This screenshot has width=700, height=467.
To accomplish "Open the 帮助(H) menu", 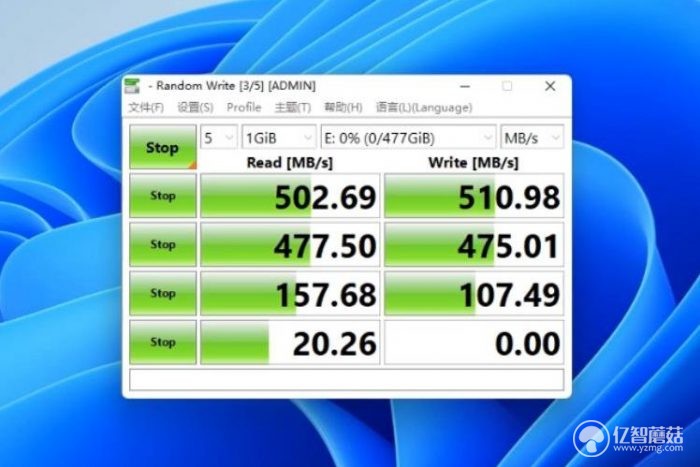I will tap(343, 108).
